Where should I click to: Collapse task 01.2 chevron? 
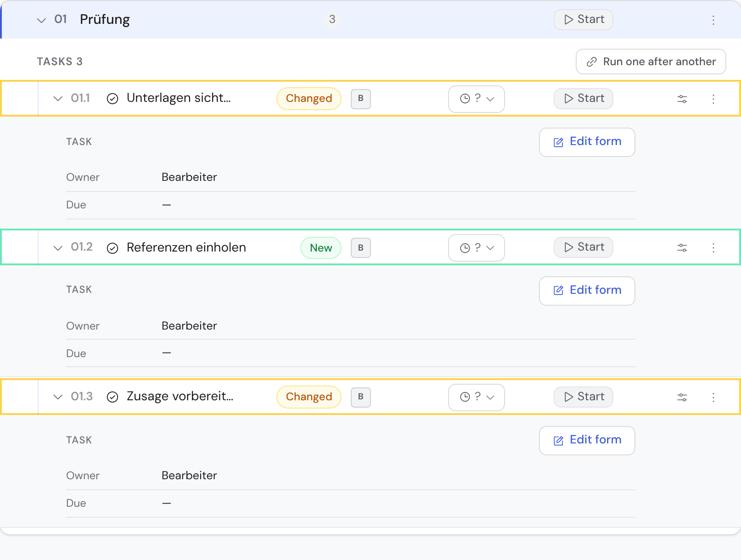[58, 248]
